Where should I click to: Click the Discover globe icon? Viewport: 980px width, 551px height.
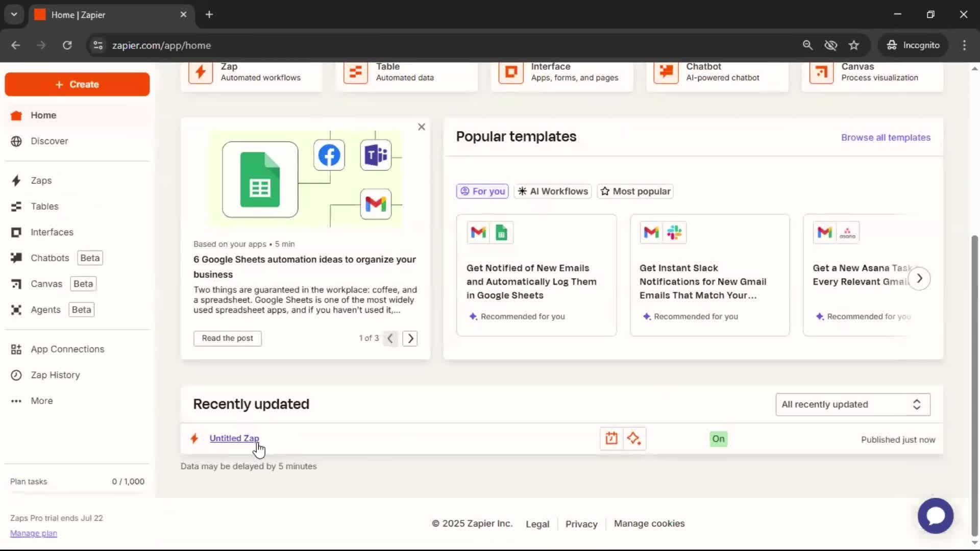point(16,141)
